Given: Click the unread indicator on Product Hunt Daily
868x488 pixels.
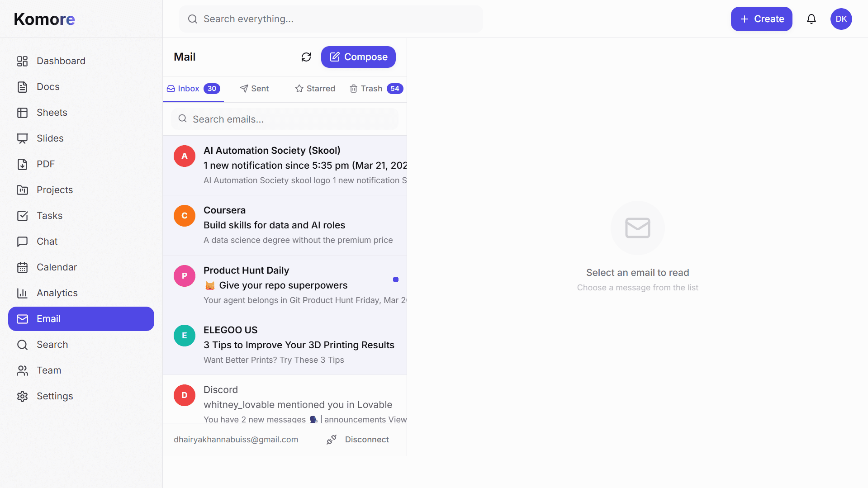Looking at the screenshot, I should (x=396, y=280).
